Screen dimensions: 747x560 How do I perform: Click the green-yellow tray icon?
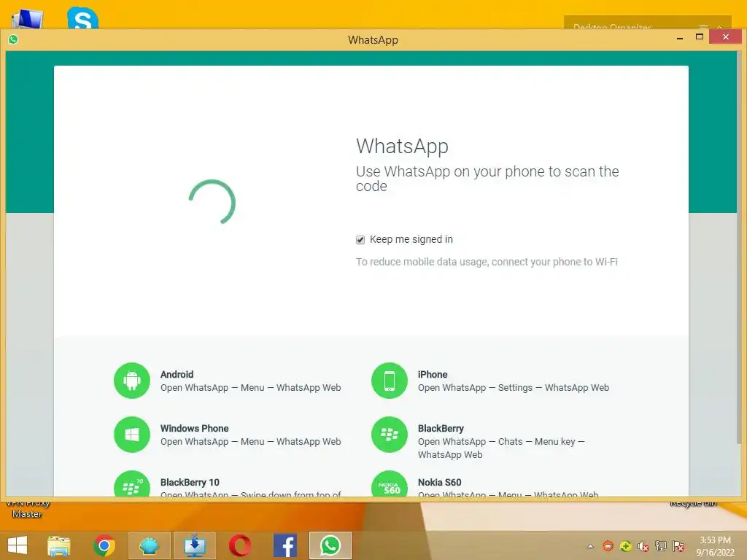(625, 546)
